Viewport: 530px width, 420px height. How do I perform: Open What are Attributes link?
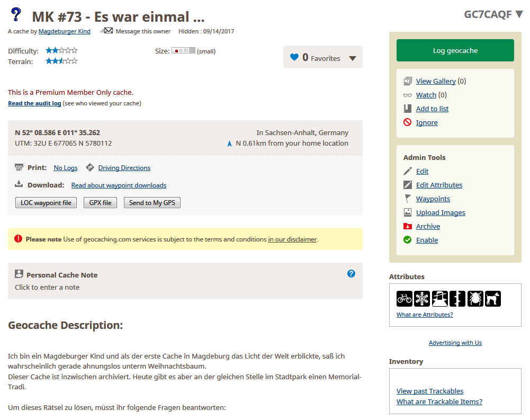(425, 315)
